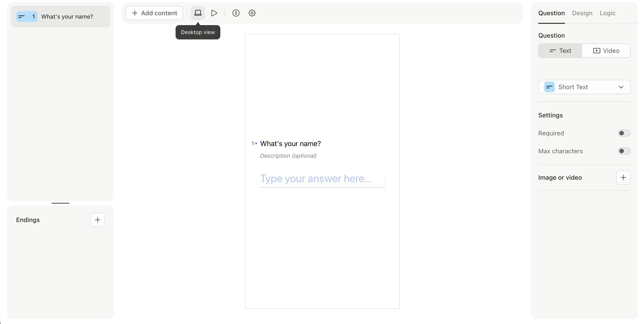Open the accessibility checker icon

pyautogui.click(x=236, y=13)
